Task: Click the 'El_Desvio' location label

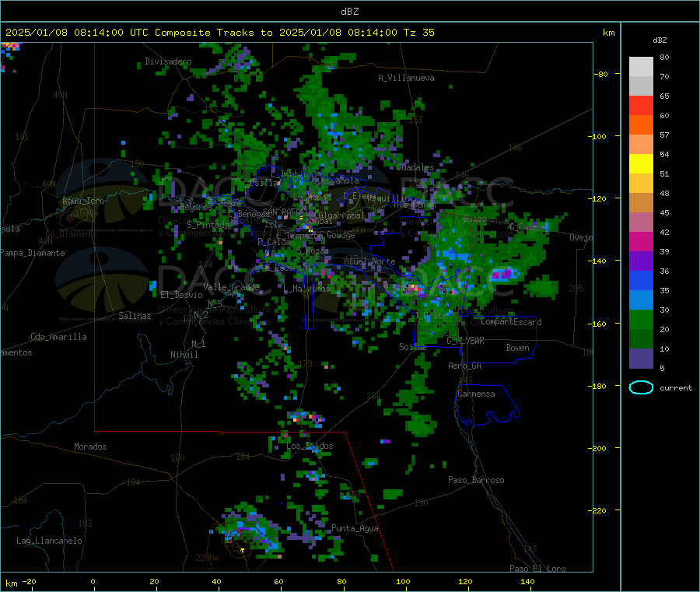Action: tap(182, 295)
